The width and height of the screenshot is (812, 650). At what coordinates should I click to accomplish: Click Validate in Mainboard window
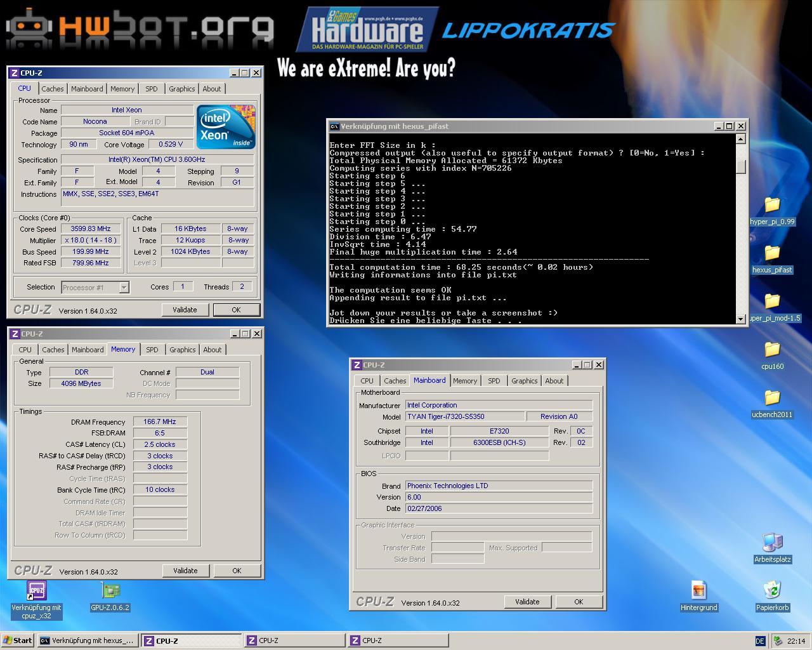(527, 602)
